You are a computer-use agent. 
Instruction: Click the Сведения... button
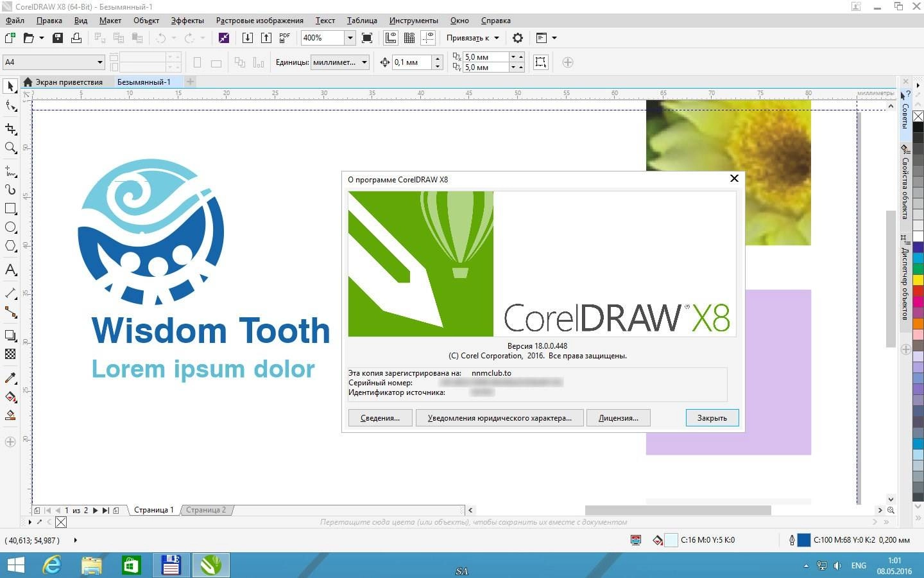click(x=380, y=418)
